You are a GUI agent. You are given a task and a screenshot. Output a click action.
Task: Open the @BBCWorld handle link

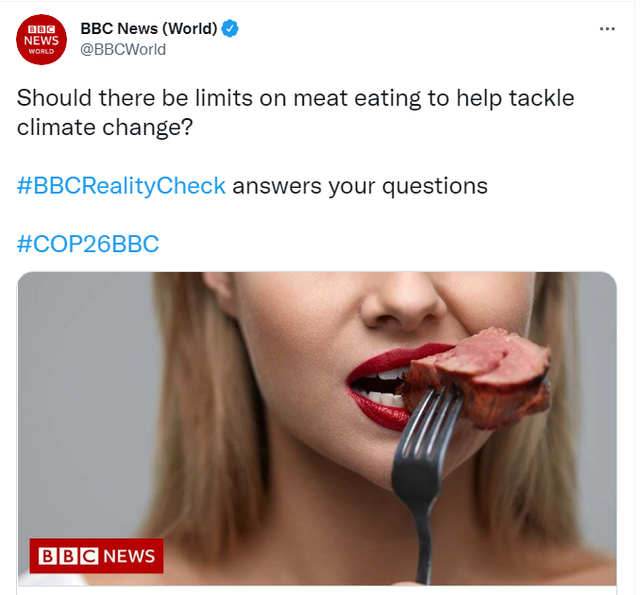point(123,50)
